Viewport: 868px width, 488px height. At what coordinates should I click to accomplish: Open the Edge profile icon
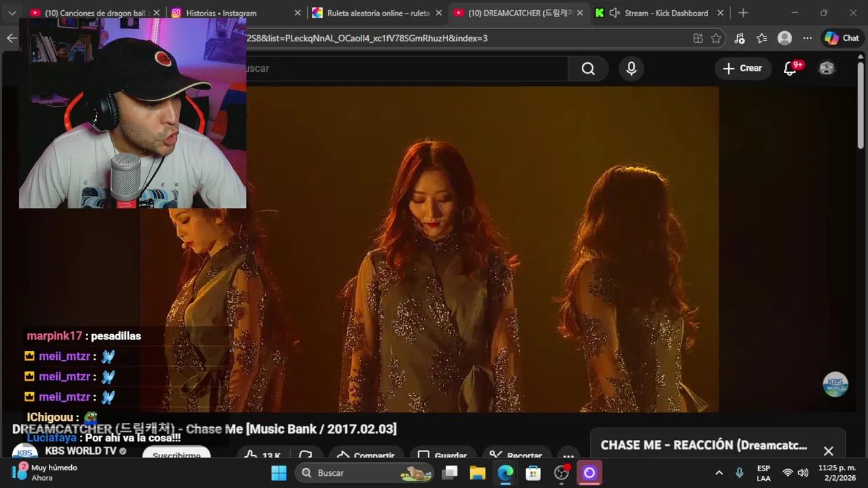[785, 39]
